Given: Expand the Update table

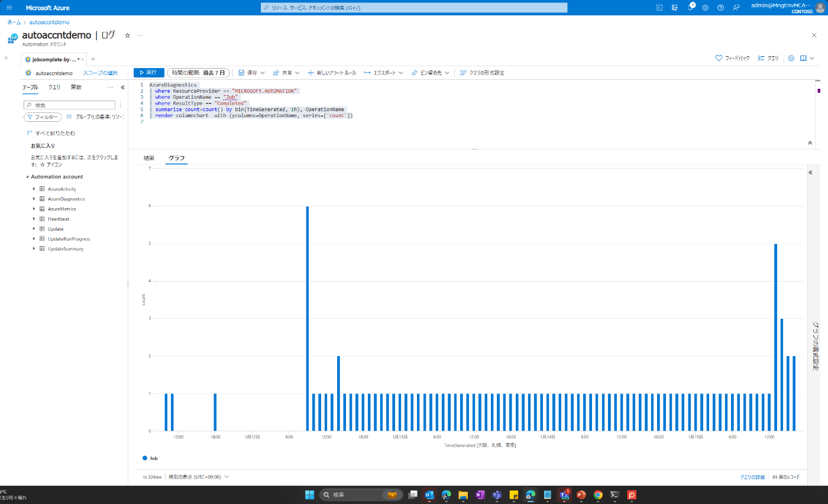Looking at the screenshot, I should [34, 229].
